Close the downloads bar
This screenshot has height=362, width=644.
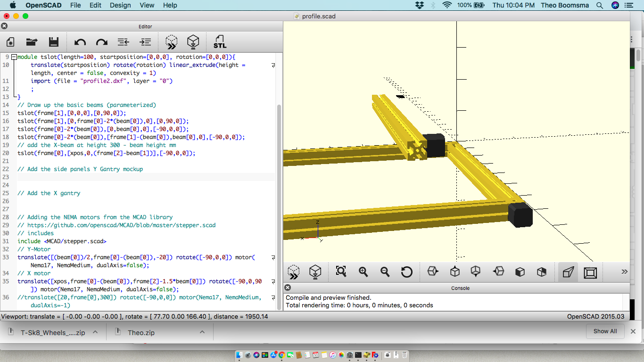click(x=633, y=331)
